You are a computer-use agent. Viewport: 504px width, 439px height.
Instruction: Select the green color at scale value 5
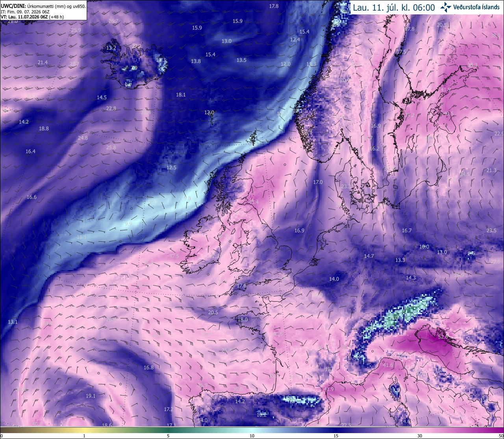click(168, 430)
